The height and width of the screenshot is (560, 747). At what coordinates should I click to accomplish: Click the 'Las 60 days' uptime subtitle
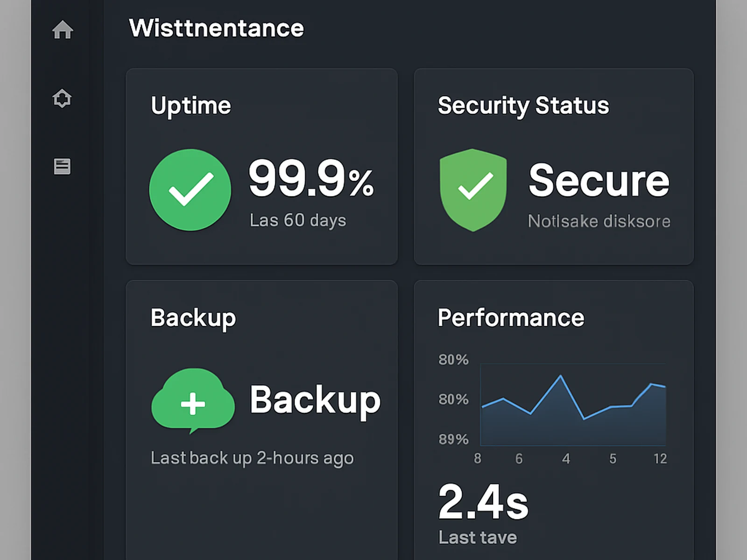[x=297, y=220]
